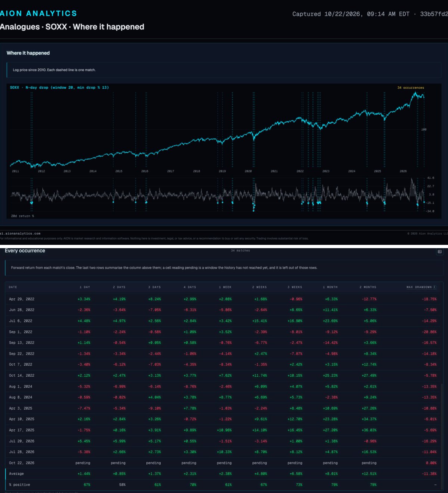Select the 3 WEEKS column header
Viewport: 448px width, 493px height.
pyautogui.click(x=295, y=287)
